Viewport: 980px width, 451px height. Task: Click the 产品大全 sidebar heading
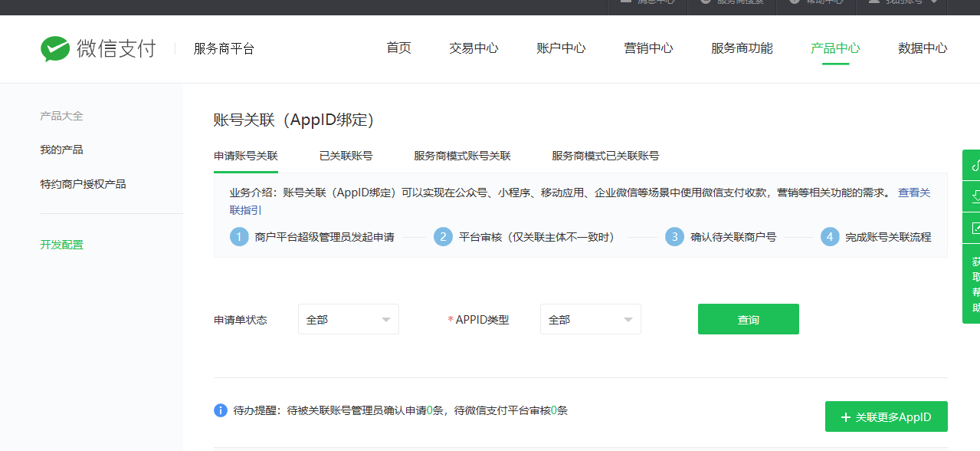pos(61,116)
